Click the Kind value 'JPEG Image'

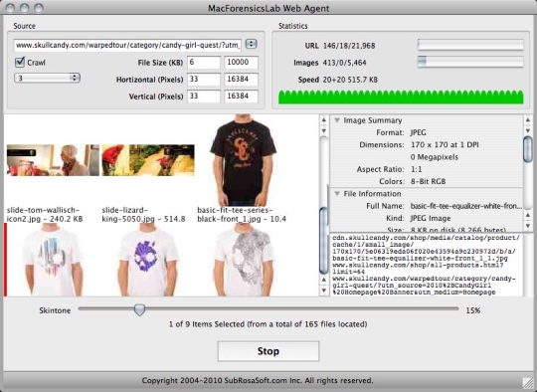(x=431, y=218)
